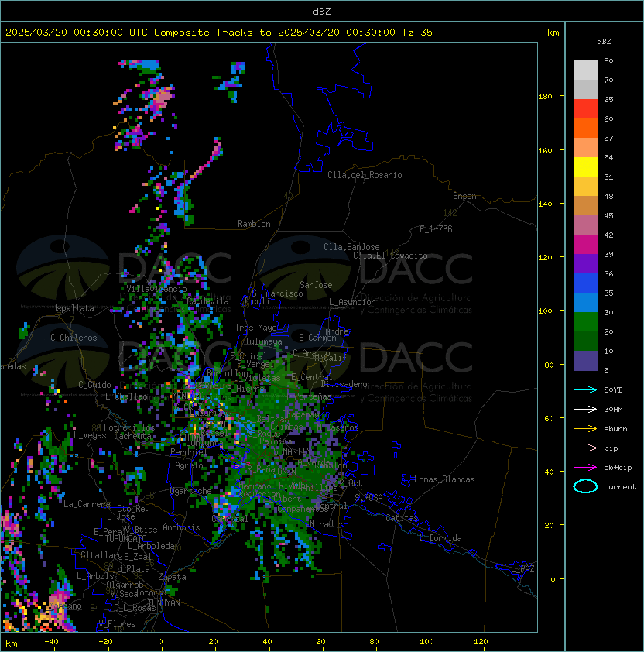Click the 'Catitas' map label
644x652 pixels.
[402, 518]
